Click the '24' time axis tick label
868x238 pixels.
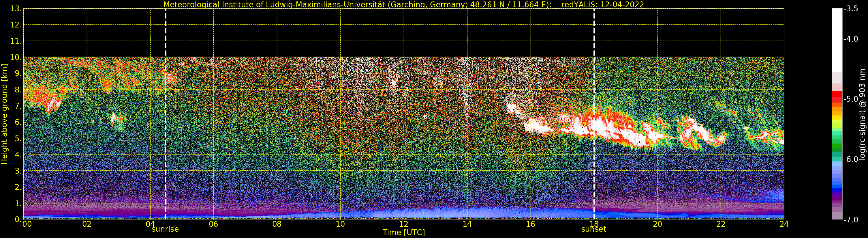coord(784,224)
